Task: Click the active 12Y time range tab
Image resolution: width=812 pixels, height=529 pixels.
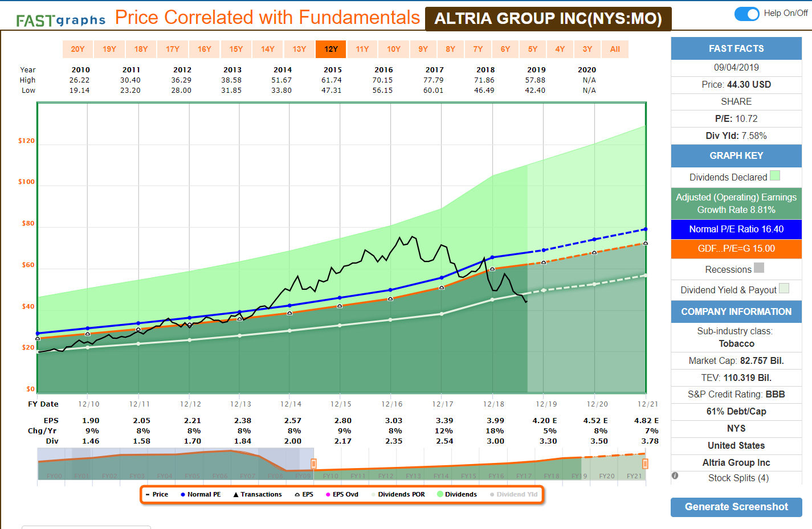Action: (330, 49)
